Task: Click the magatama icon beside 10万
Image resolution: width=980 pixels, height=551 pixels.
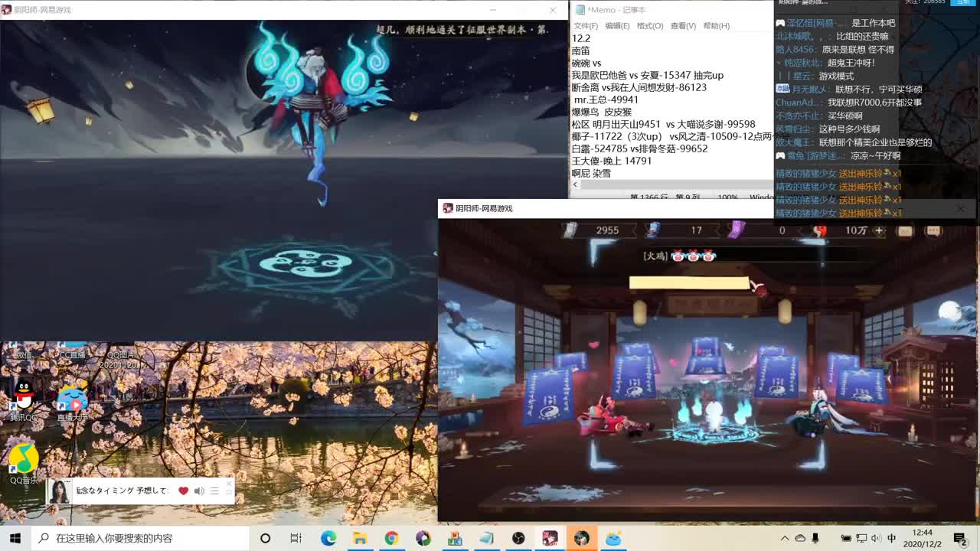Action: 820,230
